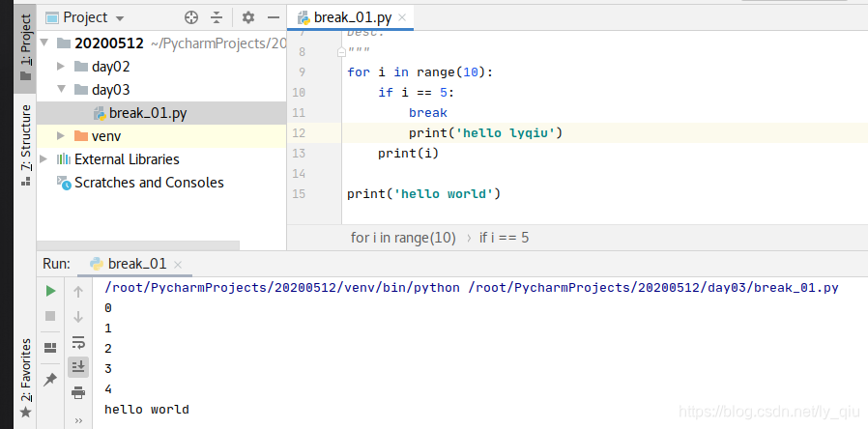Expand External Libraries arrow

44,158
